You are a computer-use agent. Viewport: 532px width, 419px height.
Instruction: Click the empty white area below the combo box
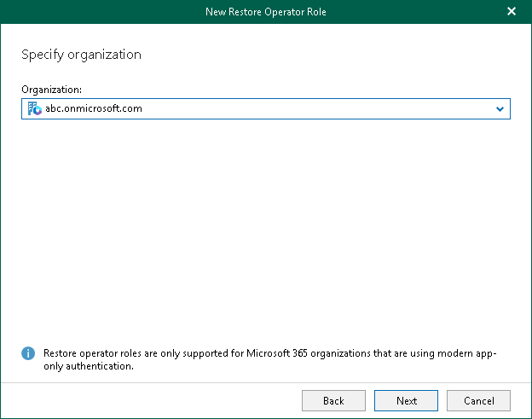[x=264, y=222]
